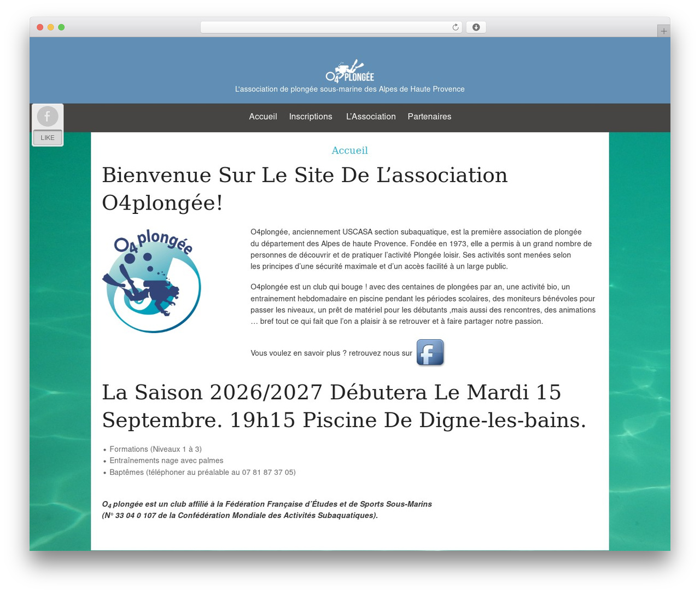The width and height of the screenshot is (700, 593).
Task: Click the O4 Plongée header logo
Action: coord(350,71)
